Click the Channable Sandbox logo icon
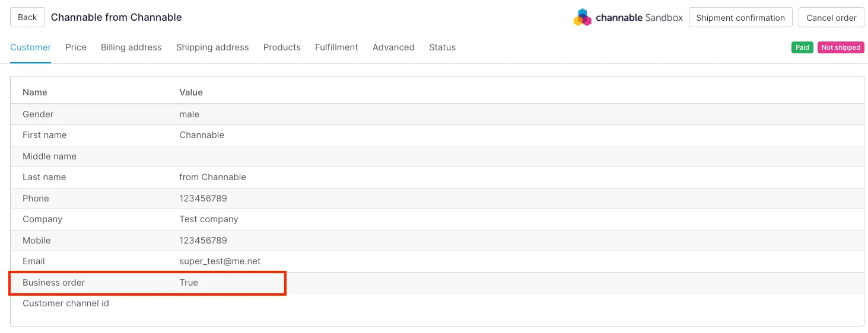 [583, 18]
